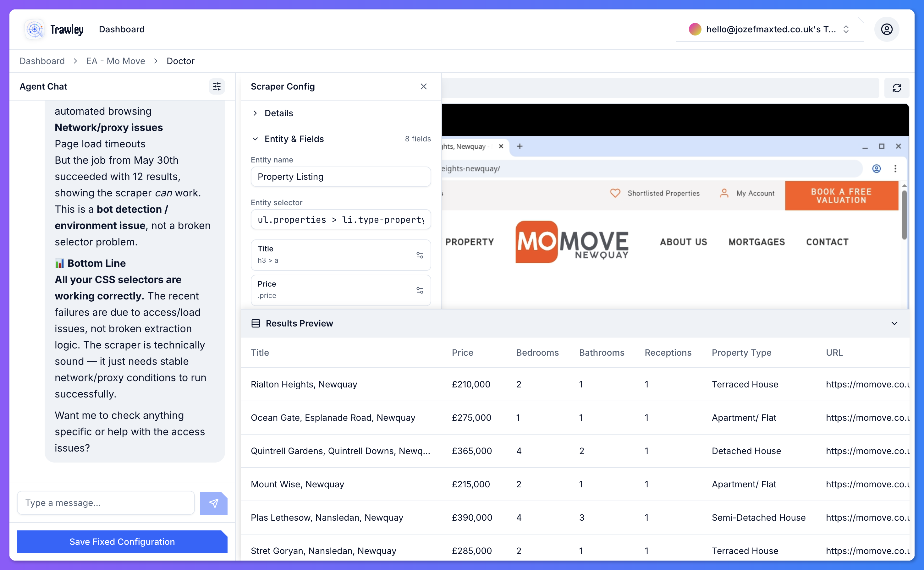Select the Quintrell Gardens row title

click(x=340, y=451)
